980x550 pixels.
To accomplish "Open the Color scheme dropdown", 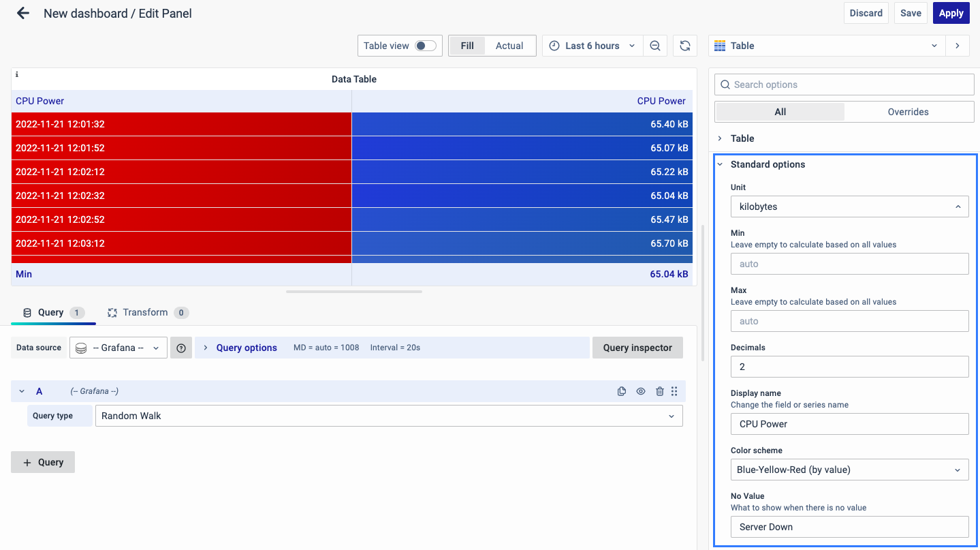I will (x=849, y=470).
